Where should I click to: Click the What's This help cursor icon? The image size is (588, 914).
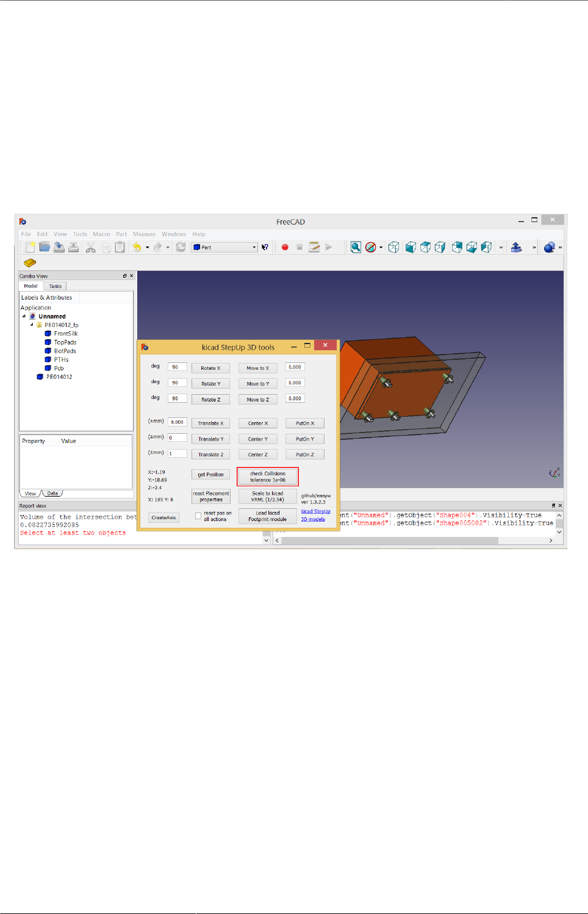(x=265, y=247)
